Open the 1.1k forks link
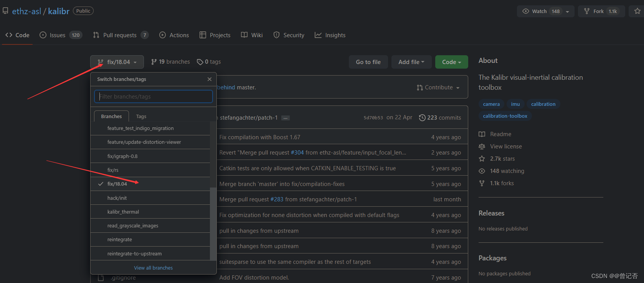The height and width of the screenshot is (283, 644). tap(496, 183)
